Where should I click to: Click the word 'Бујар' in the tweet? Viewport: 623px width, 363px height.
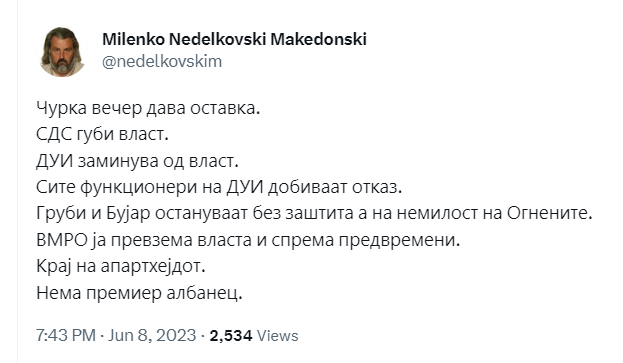click(128, 214)
